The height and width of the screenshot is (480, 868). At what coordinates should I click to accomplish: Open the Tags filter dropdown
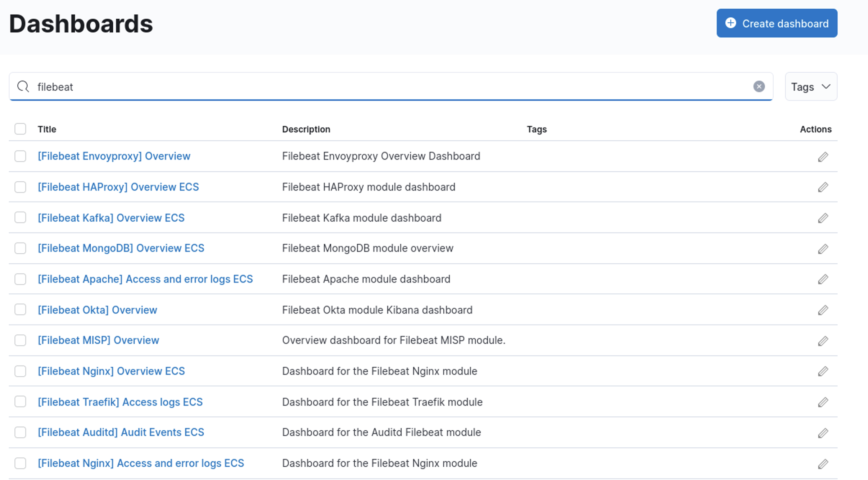click(x=810, y=87)
